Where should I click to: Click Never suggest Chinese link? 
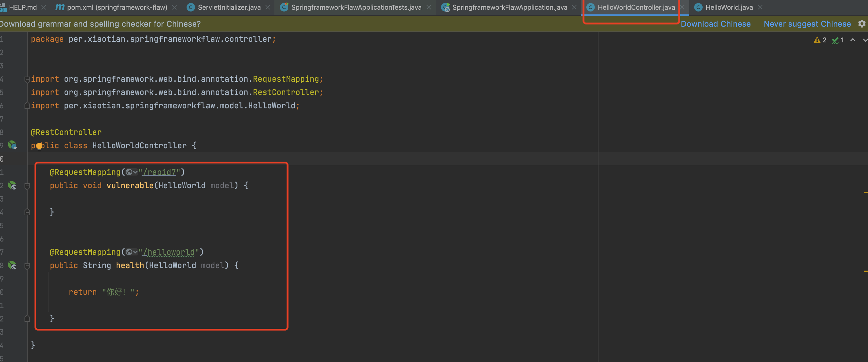807,24
